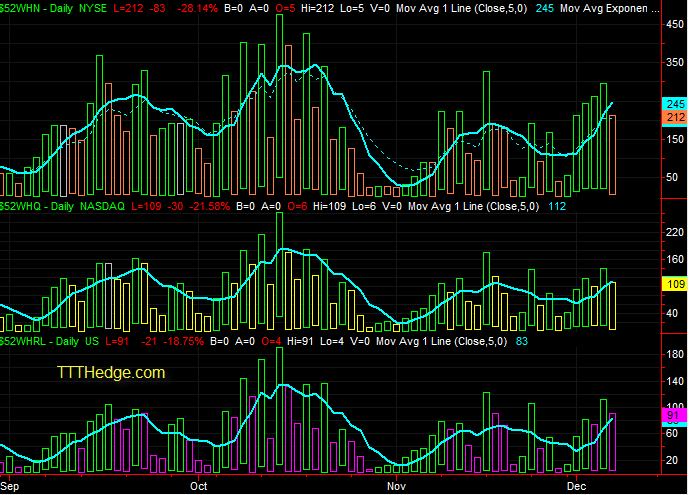Click the $52WHRL symbol label
Viewport: 689px width, 495px height.
point(23,341)
